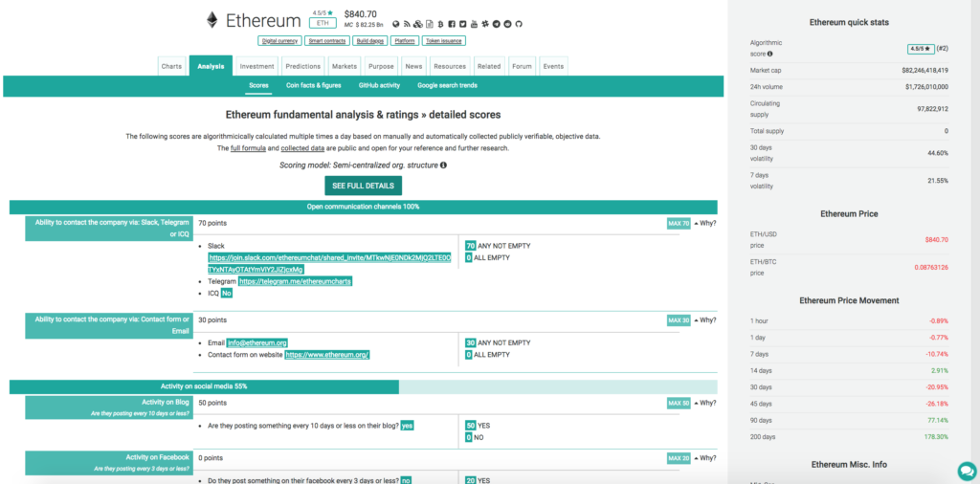Click the 7 days -10.74% value
Screen dimensions: 980x484
[x=938, y=354]
